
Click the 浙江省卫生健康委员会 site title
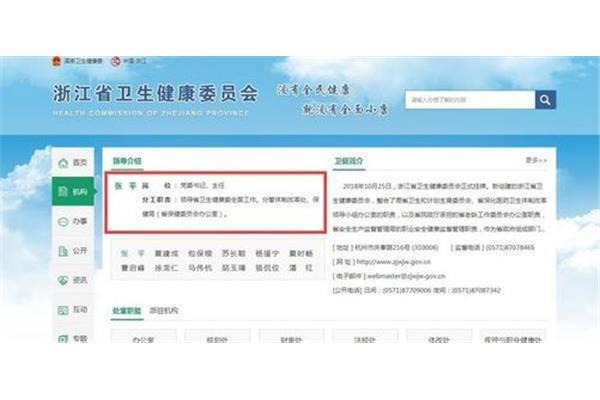click(156, 93)
